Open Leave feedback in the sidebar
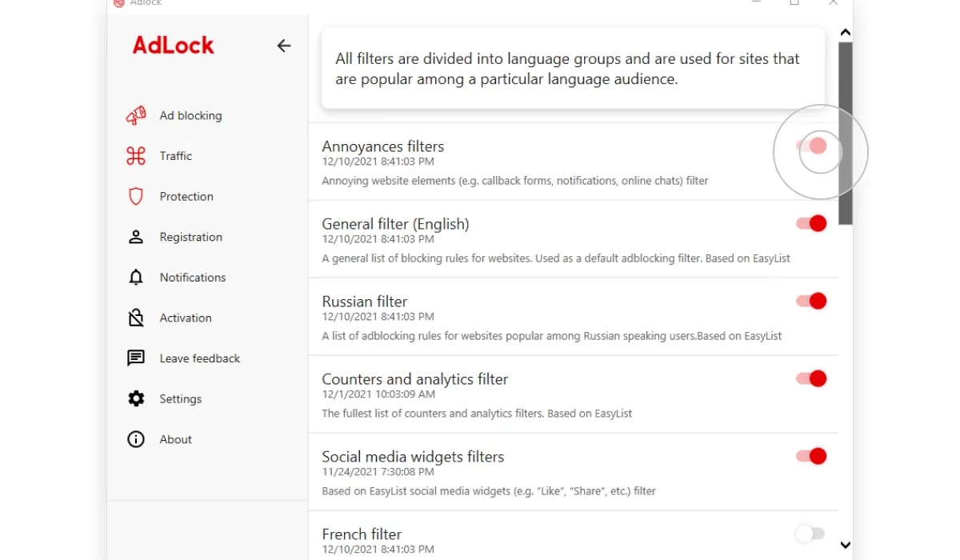 [200, 358]
